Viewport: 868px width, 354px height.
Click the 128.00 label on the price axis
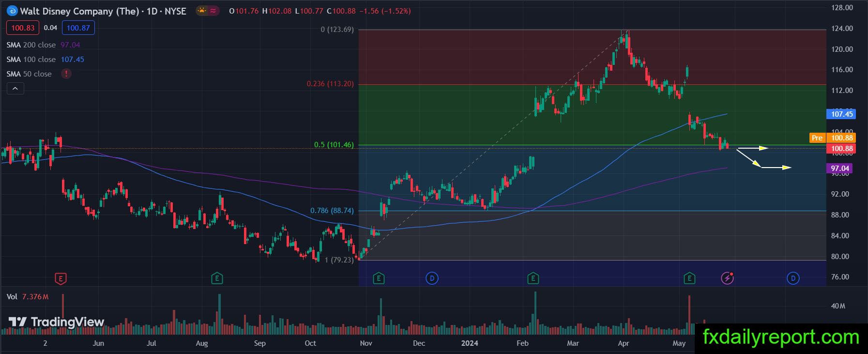point(842,8)
